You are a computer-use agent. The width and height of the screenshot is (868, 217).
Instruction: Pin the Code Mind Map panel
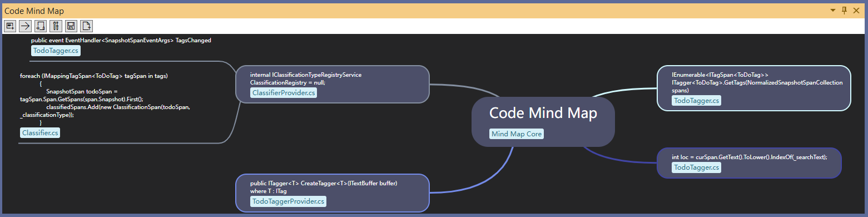844,11
